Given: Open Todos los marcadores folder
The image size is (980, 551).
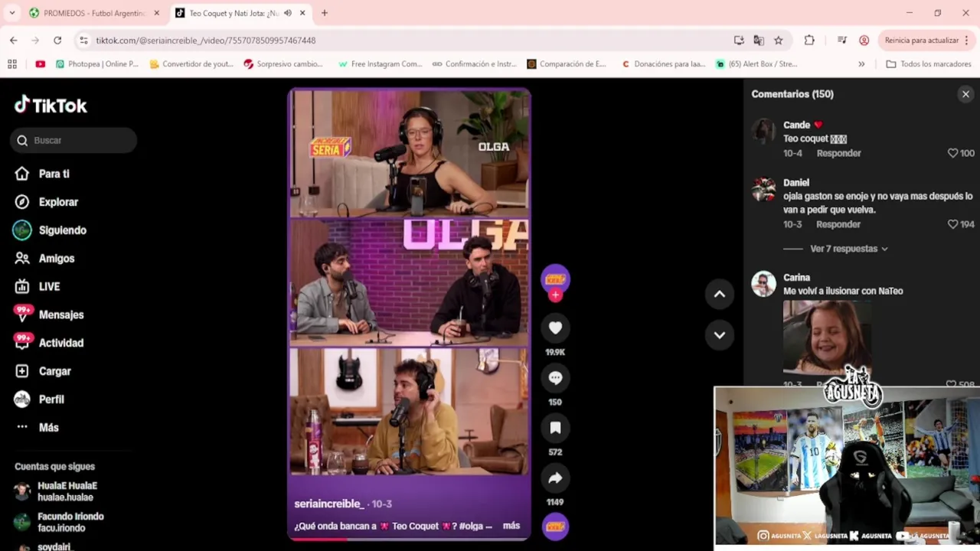Looking at the screenshot, I should point(929,64).
